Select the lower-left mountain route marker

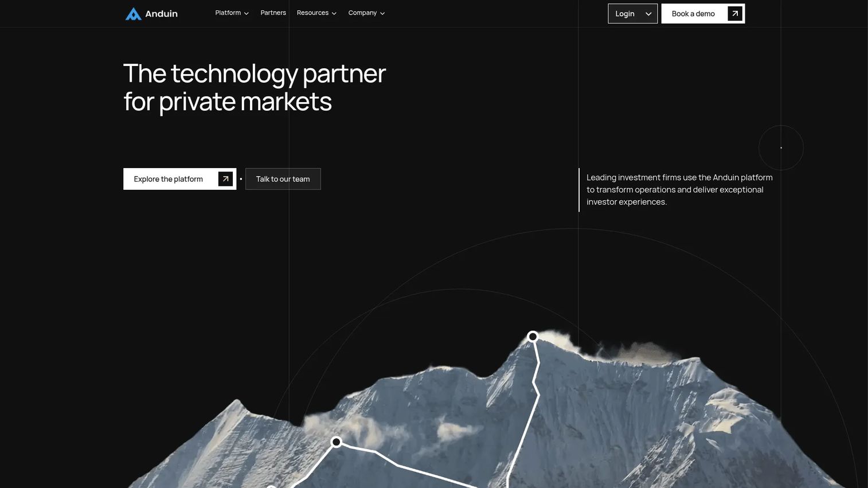[x=337, y=442]
